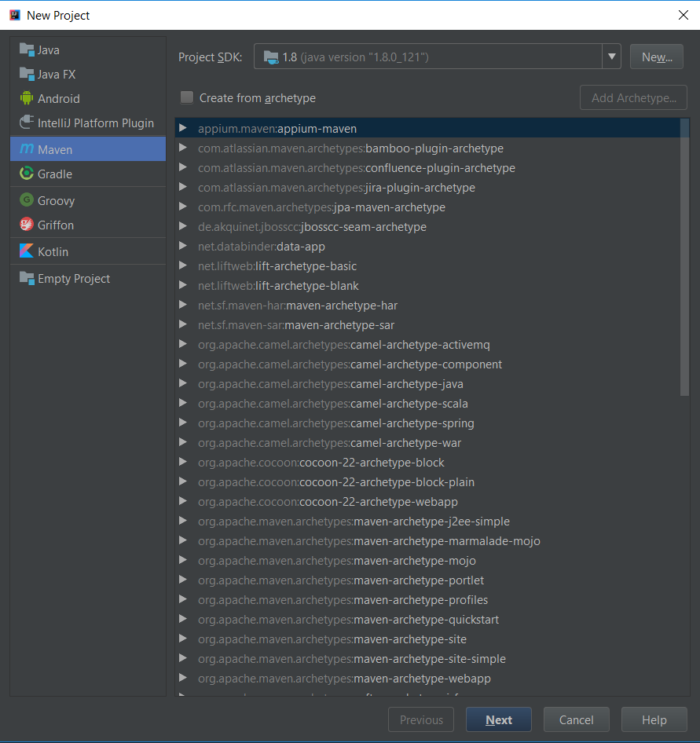Click the Maven 'm' icon

[x=27, y=148]
